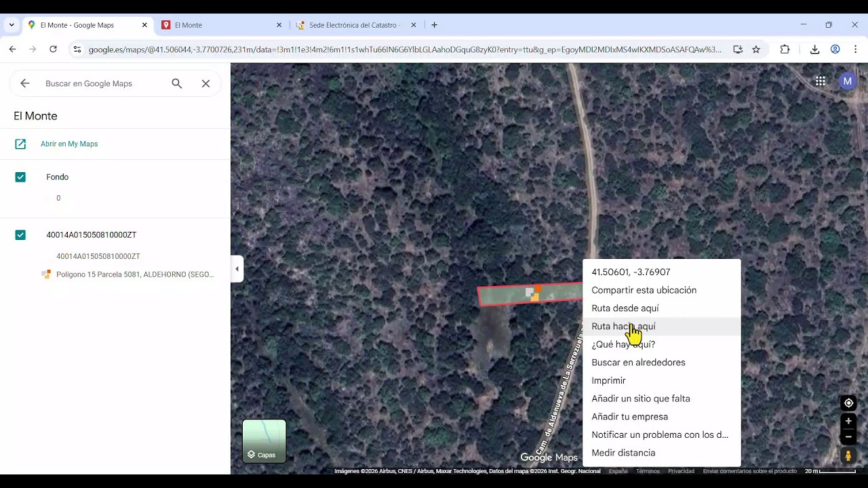This screenshot has width=868, height=488.
Task: Open the Capas layers thumbnail
Action: pyautogui.click(x=264, y=441)
